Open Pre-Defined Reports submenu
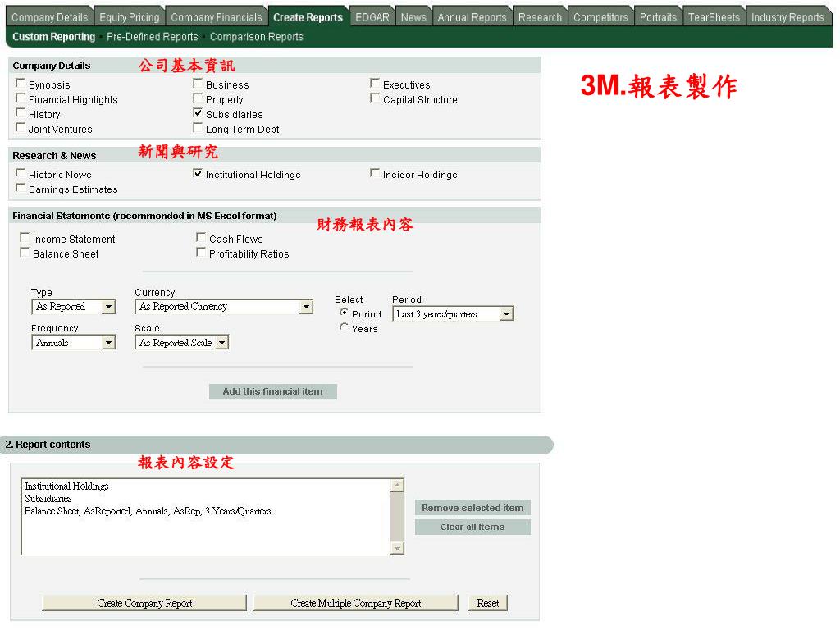Viewport: 840px width, 630px height. [152, 37]
